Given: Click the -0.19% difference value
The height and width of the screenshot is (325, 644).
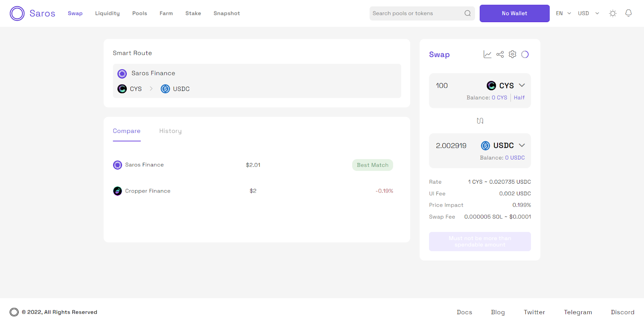Looking at the screenshot, I should click(384, 191).
